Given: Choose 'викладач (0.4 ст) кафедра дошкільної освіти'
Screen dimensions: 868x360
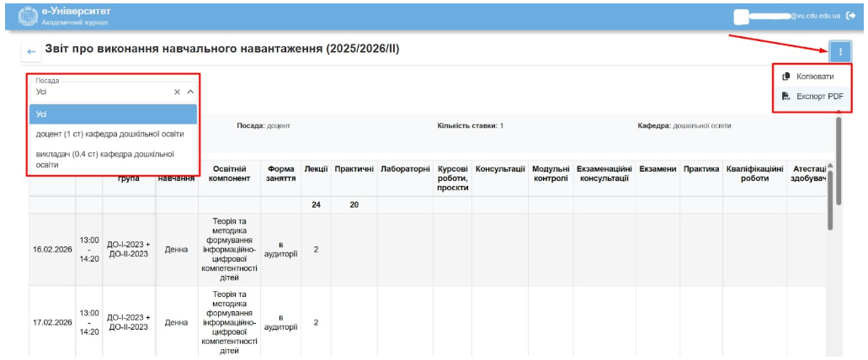Looking at the screenshot, I should (104, 159).
